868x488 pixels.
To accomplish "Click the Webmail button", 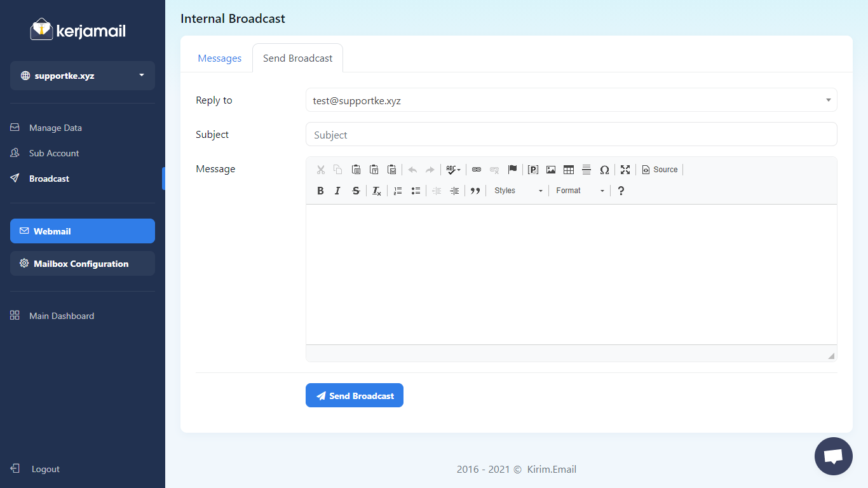I will pyautogui.click(x=83, y=231).
